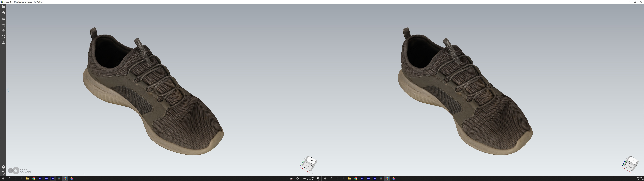Open the ENG language selector
This screenshot has width=644, height=181.
tap(304, 178)
